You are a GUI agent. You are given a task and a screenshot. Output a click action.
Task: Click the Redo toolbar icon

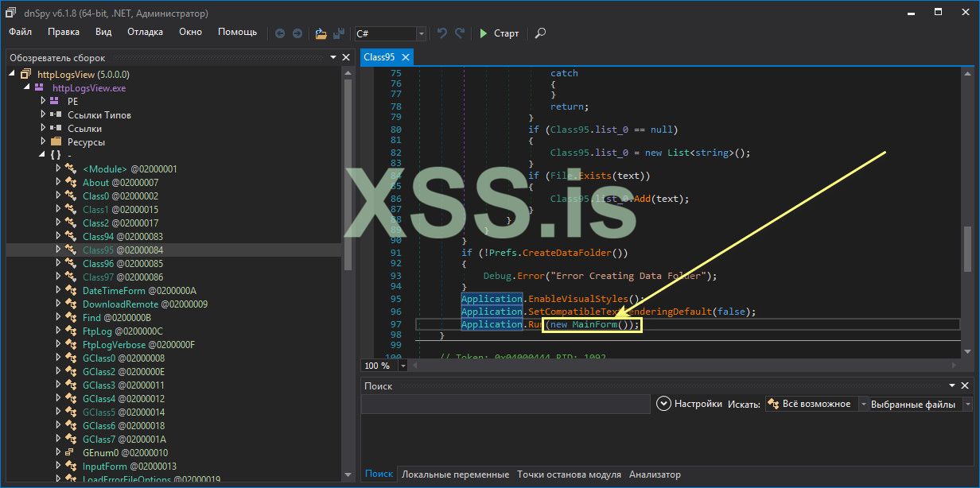pyautogui.click(x=460, y=33)
